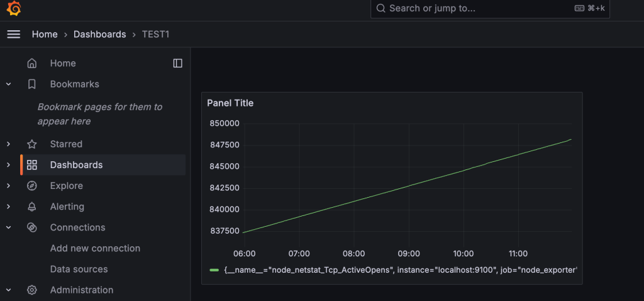Open Explore in the sidebar
The width and height of the screenshot is (644, 301).
pos(67,186)
